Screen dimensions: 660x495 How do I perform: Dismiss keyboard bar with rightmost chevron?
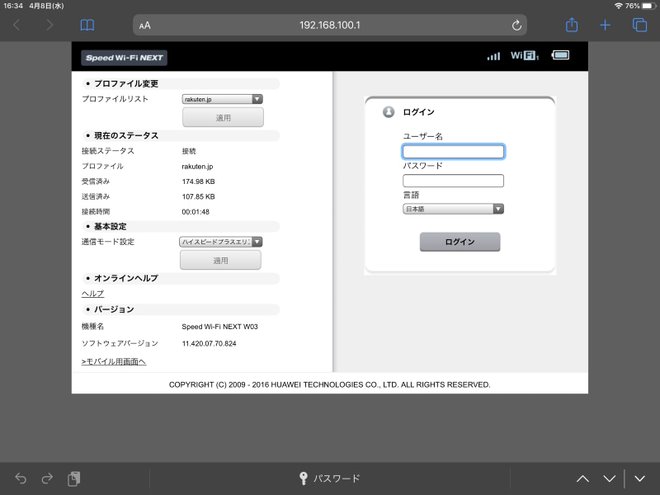[x=640, y=479]
